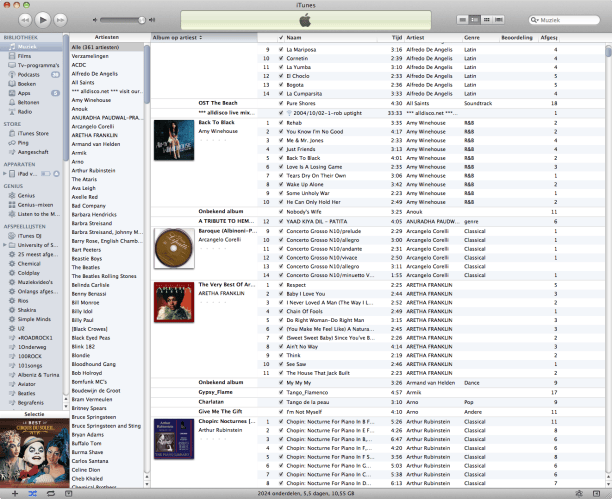This screenshot has width=612, height=499.
Task: Open the Shakira smart playlist
Action: pyautogui.click(x=27, y=310)
